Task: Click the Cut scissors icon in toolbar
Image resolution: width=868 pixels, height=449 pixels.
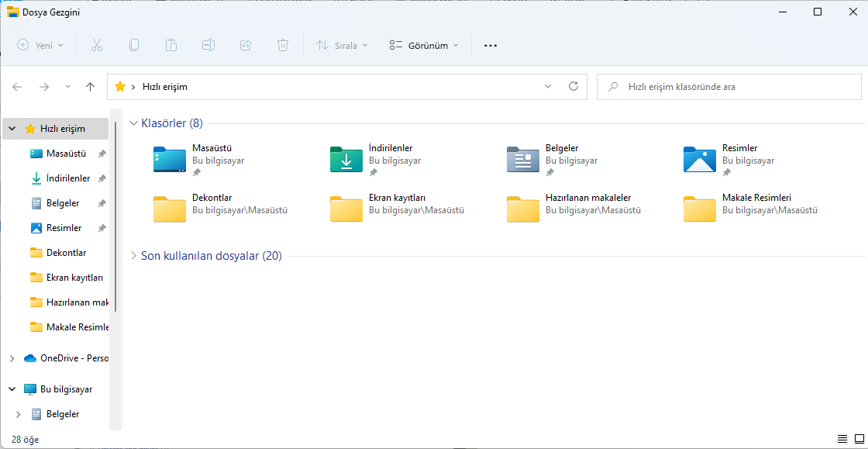Action: (x=97, y=45)
